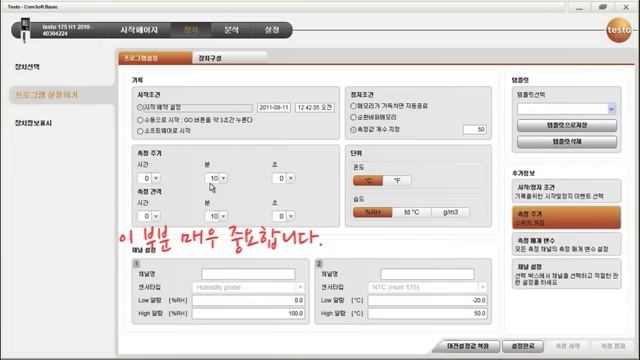Click the greyed 측정 시작 button
This screenshot has width=640, height=360.
pyautogui.click(x=568, y=346)
